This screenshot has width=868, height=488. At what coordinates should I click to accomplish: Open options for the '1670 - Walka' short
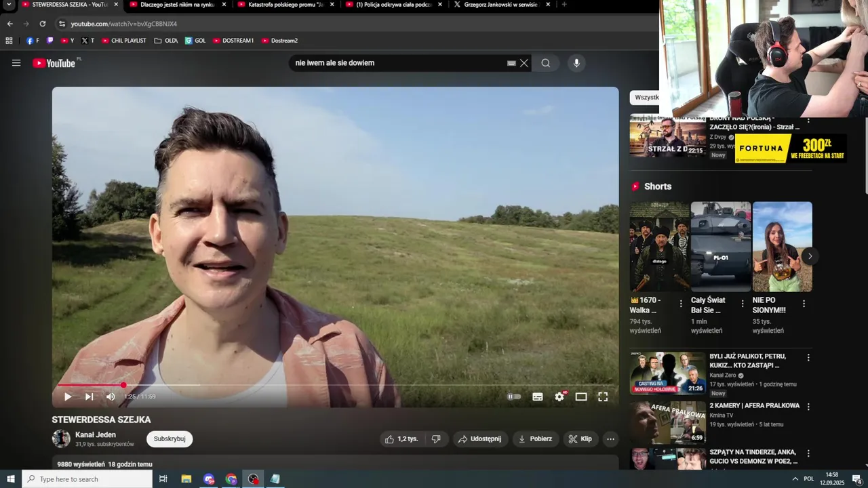681,304
